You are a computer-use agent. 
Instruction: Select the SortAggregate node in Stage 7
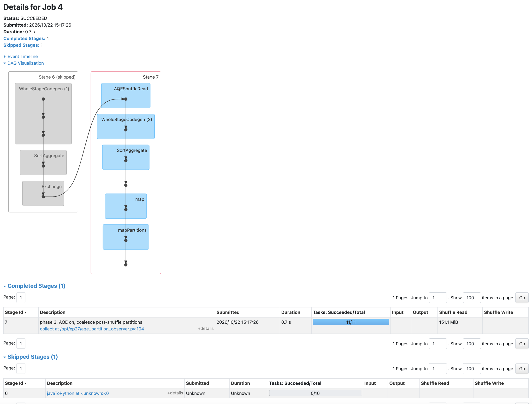[126, 157]
